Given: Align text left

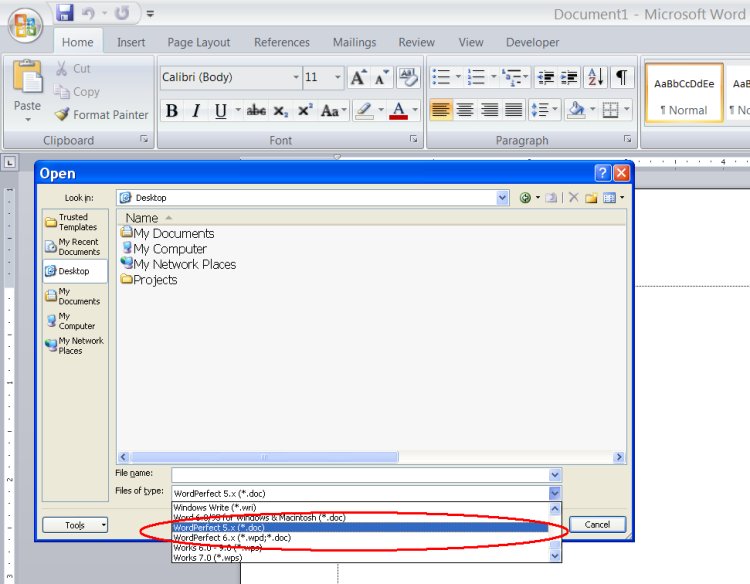Looking at the screenshot, I should [441, 110].
